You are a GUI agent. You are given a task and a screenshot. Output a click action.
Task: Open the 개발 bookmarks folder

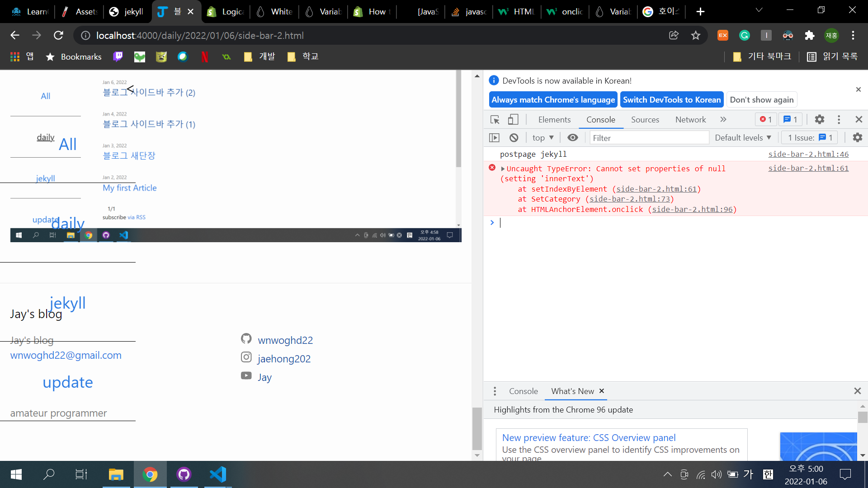tap(259, 56)
